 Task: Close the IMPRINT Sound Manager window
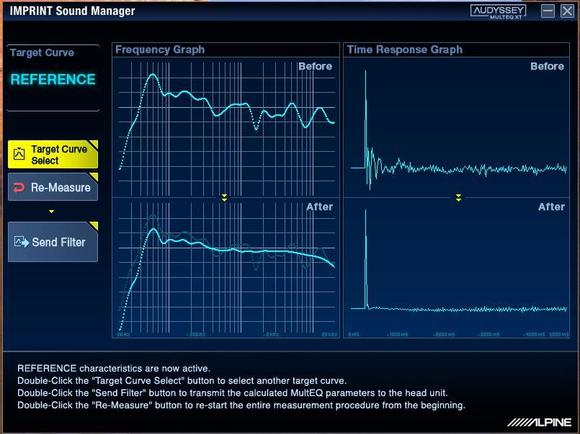point(567,11)
